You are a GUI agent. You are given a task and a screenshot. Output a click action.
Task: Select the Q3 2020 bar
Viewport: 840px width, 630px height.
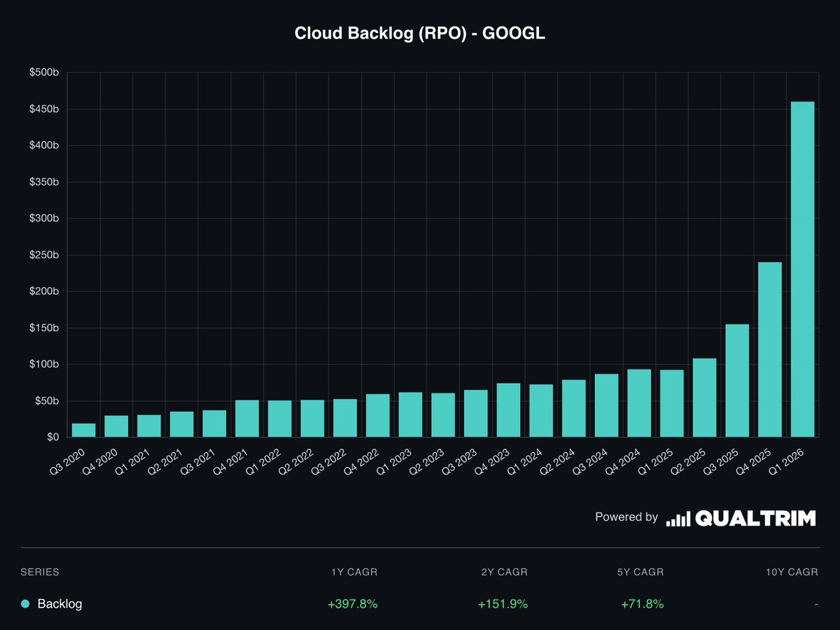[x=84, y=430]
